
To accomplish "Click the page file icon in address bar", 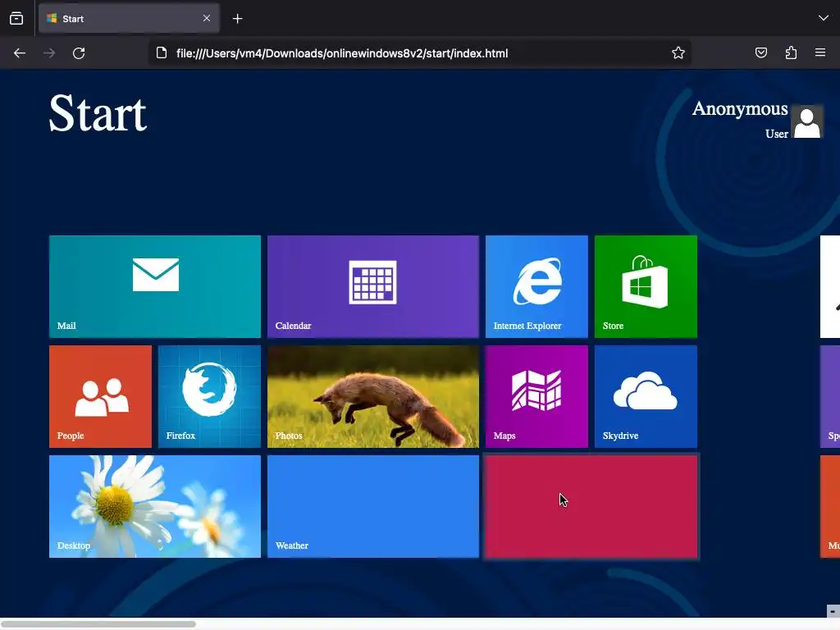I will pyautogui.click(x=162, y=52).
